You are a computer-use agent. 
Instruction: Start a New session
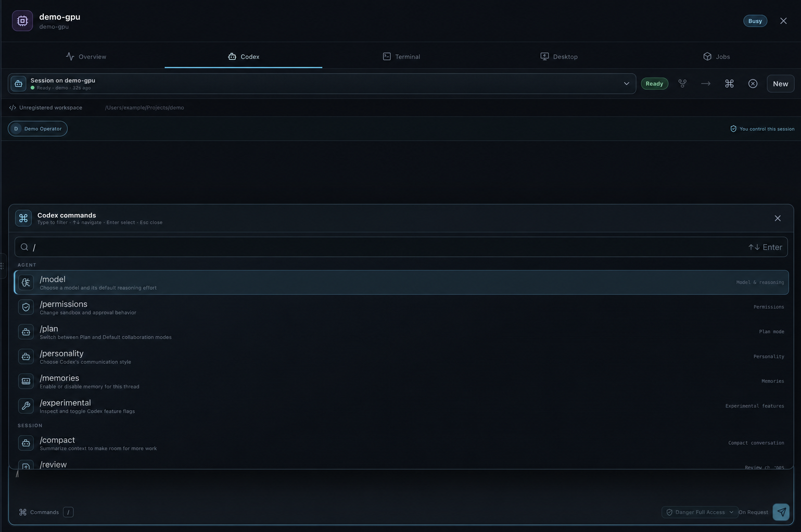pyautogui.click(x=780, y=84)
